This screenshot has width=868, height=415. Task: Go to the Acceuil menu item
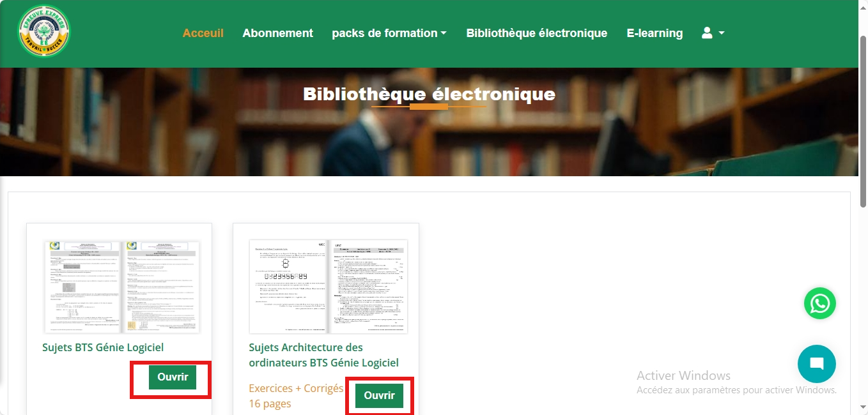203,33
